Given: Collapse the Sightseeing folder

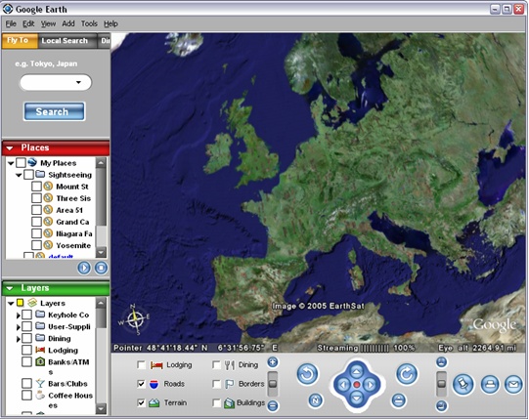Looking at the screenshot, I should pos(19,175).
